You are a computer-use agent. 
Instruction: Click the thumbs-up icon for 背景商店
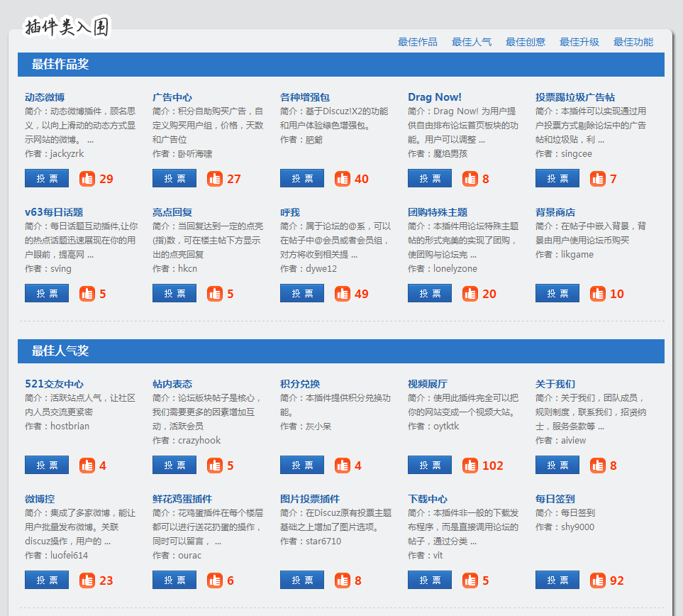pyautogui.click(x=598, y=294)
